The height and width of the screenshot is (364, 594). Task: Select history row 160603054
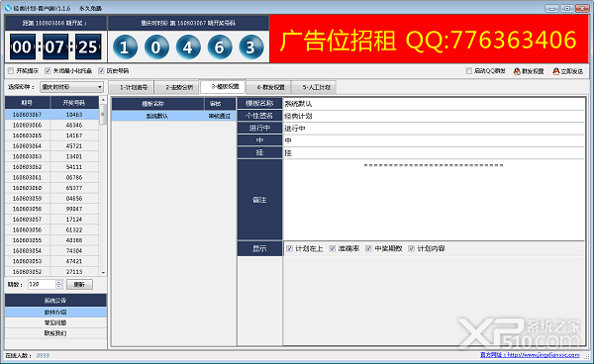click(x=51, y=250)
